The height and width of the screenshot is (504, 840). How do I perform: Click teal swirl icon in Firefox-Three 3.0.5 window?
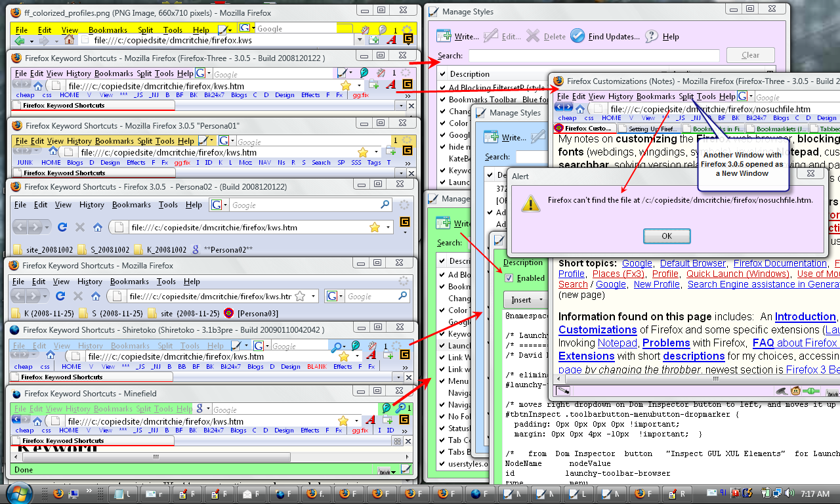click(363, 73)
